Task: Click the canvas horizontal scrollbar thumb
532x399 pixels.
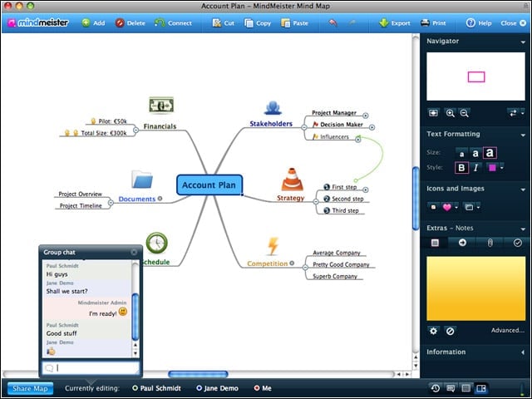Action: click(198, 374)
